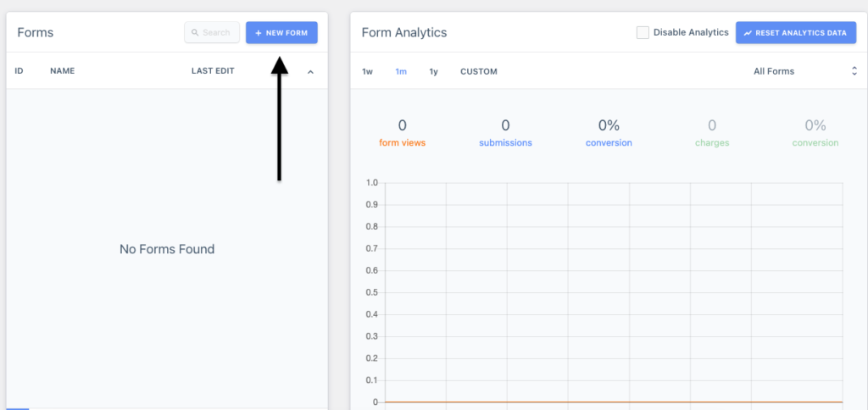Select the 1m time range
This screenshot has height=410, width=868.
click(x=401, y=71)
